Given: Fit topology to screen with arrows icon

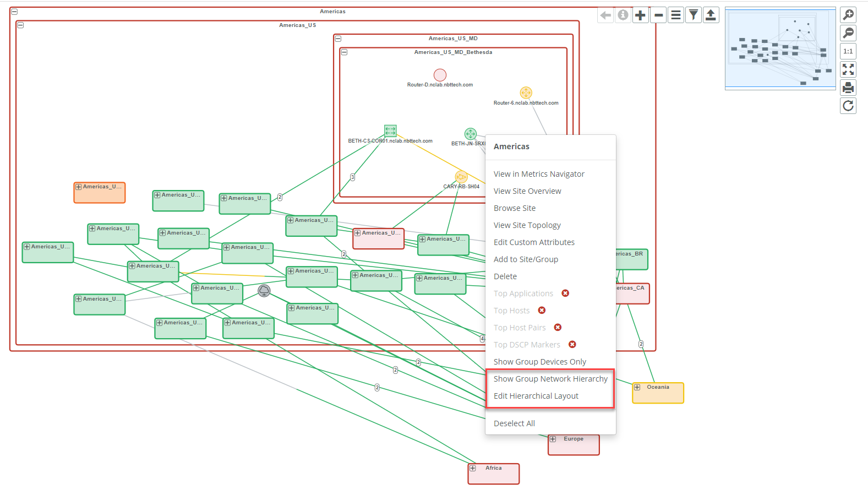Looking at the screenshot, I should click(848, 69).
